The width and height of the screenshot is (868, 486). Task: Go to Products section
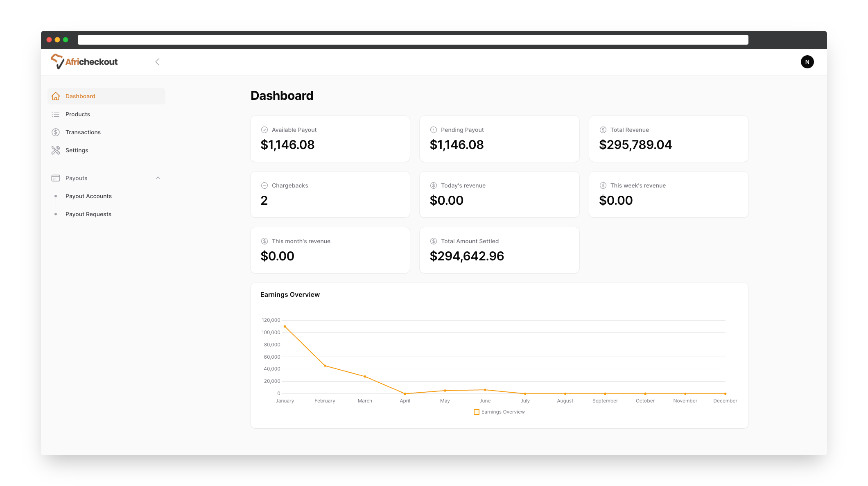pos(78,114)
